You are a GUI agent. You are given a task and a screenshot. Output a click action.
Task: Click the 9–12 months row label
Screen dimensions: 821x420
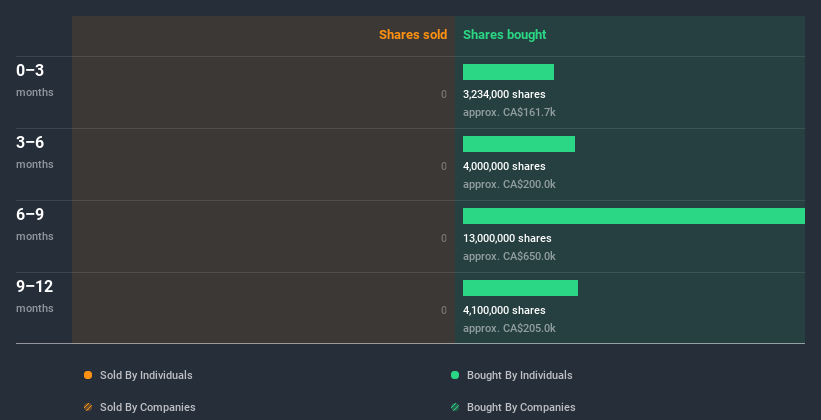tap(35, 296)
